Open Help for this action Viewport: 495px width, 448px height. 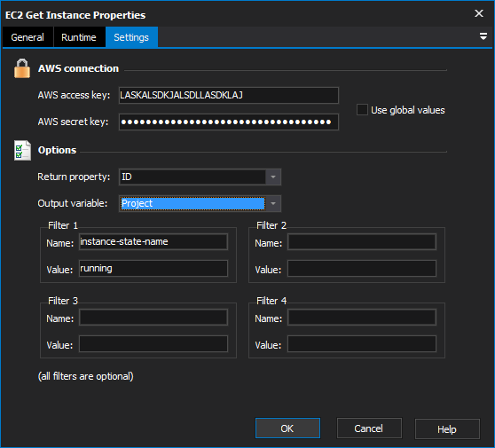click(447, 429)
